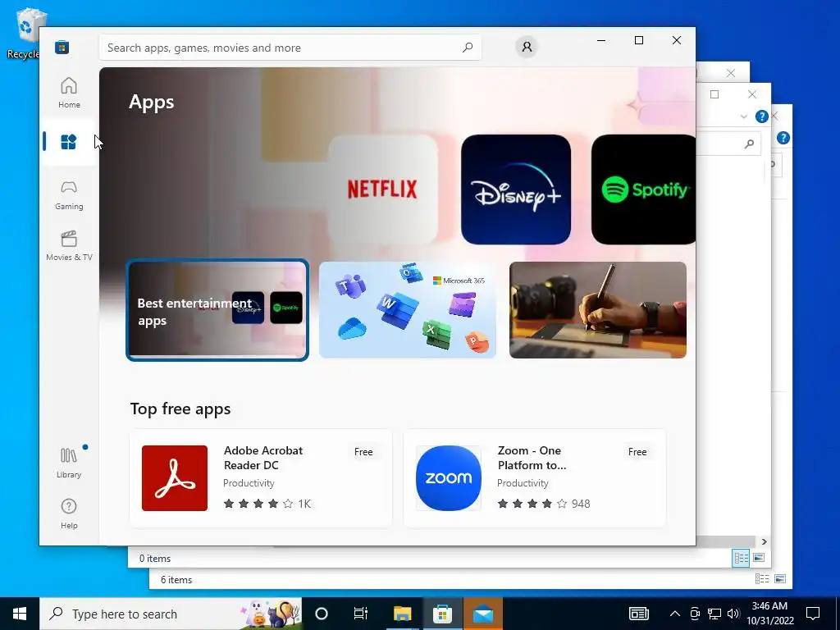Click the blue help icon in back Explorer window

pos(761,116)
